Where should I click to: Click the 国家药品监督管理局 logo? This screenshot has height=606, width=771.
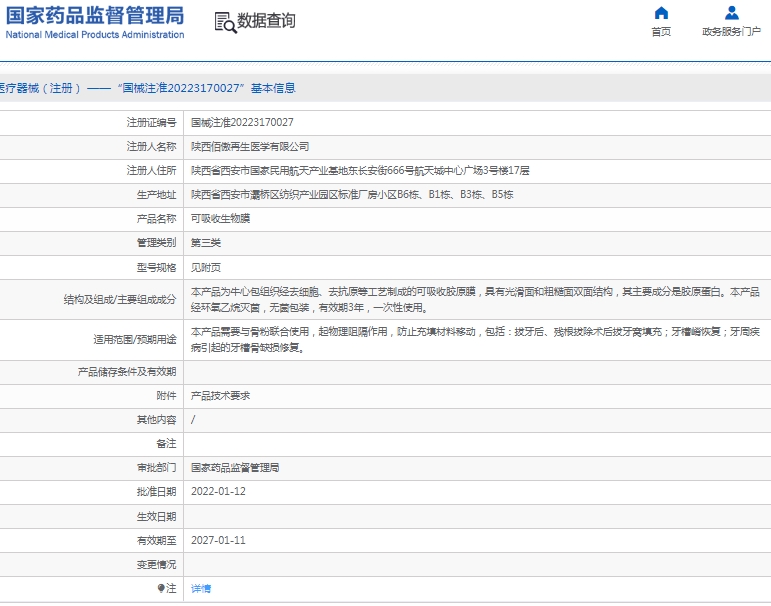95,15
